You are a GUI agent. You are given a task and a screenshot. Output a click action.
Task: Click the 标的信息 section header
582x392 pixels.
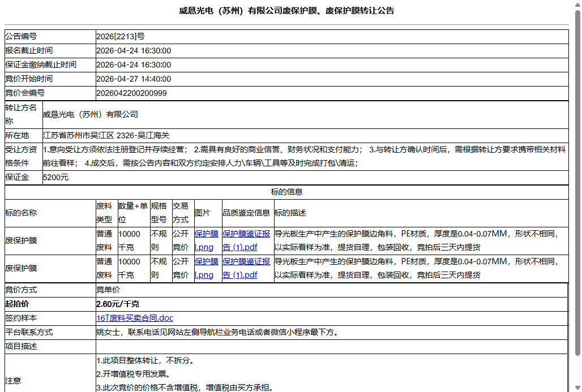click(286, 192)
